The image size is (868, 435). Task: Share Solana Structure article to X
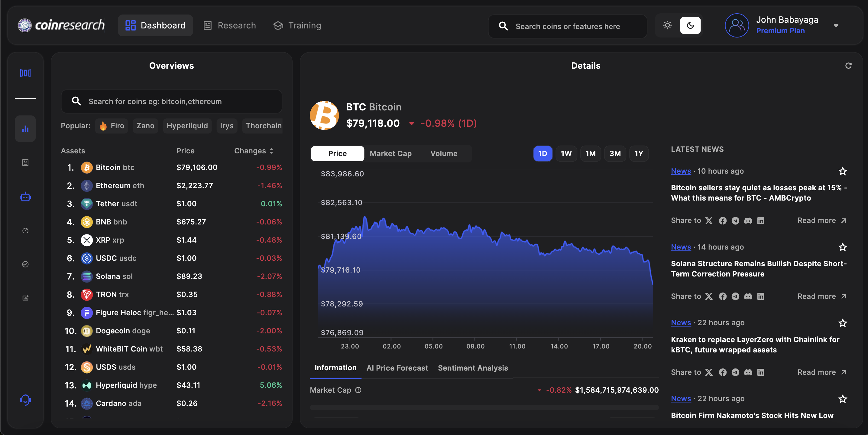(x=709, y=296)
